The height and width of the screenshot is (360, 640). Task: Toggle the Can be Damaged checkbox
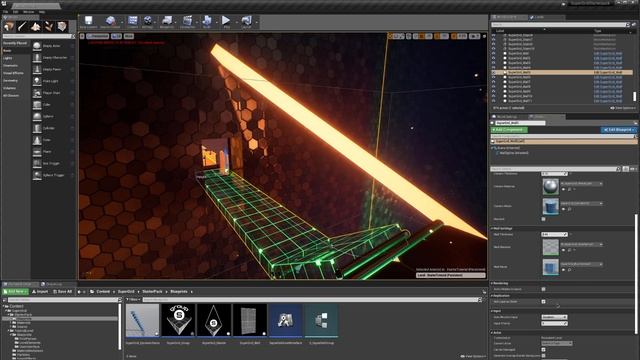tap(543, 349)
